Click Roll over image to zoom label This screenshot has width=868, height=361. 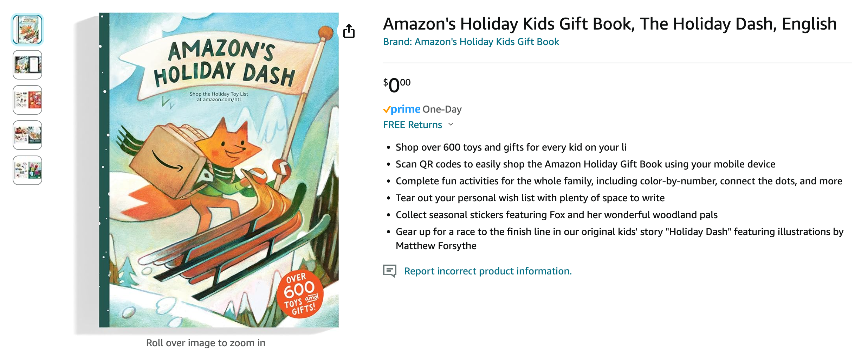tap(206, 343)
